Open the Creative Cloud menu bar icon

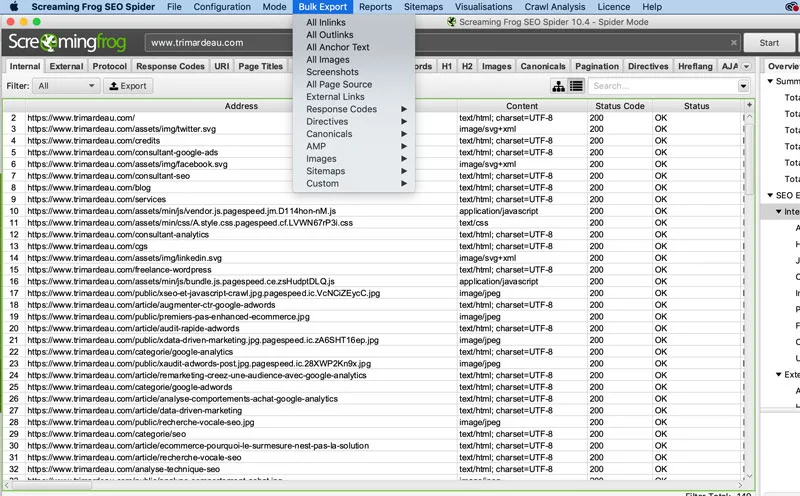pos(792,7)
